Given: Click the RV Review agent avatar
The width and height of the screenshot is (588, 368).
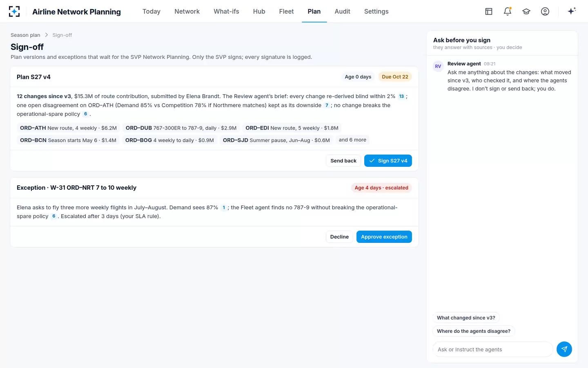Looking at the screenshot, I should pos(438,66).
